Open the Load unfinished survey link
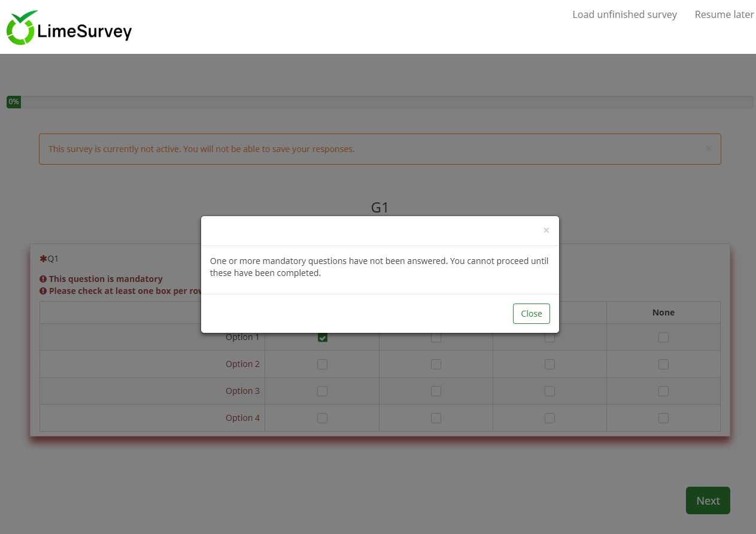The width and height of the screenshot is (756, 534). coord(624,14)
